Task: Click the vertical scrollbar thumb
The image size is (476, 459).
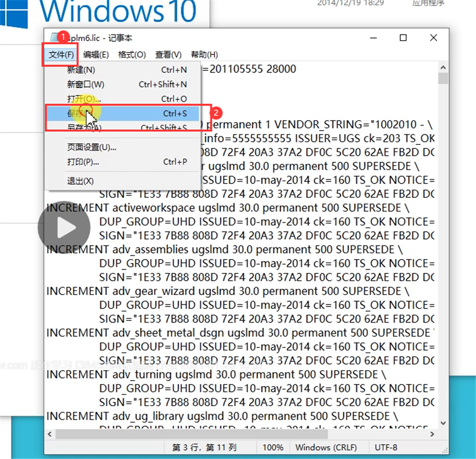Action: tap(443, 78)
